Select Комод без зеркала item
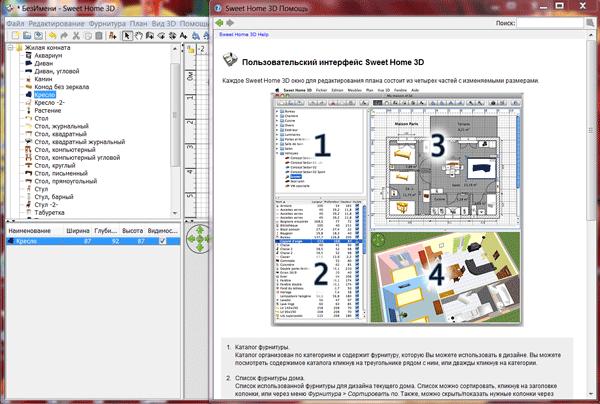The image size is (600, 404). (62, 87)
